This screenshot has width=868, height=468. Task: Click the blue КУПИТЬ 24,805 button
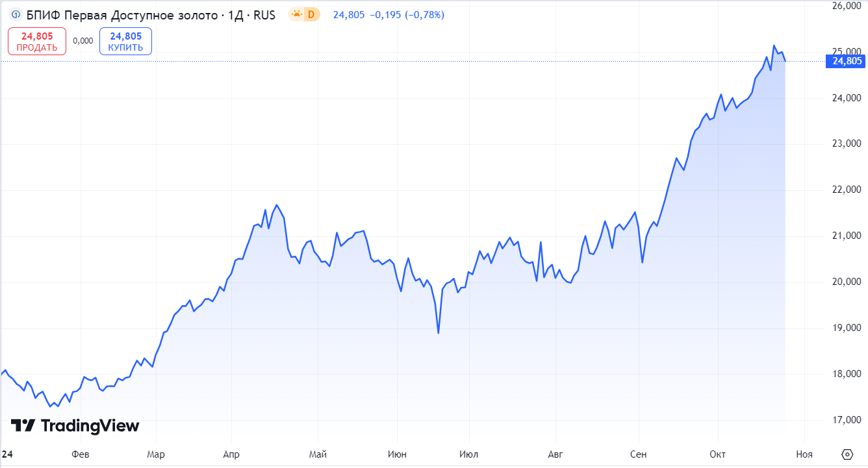coord(125,42)
